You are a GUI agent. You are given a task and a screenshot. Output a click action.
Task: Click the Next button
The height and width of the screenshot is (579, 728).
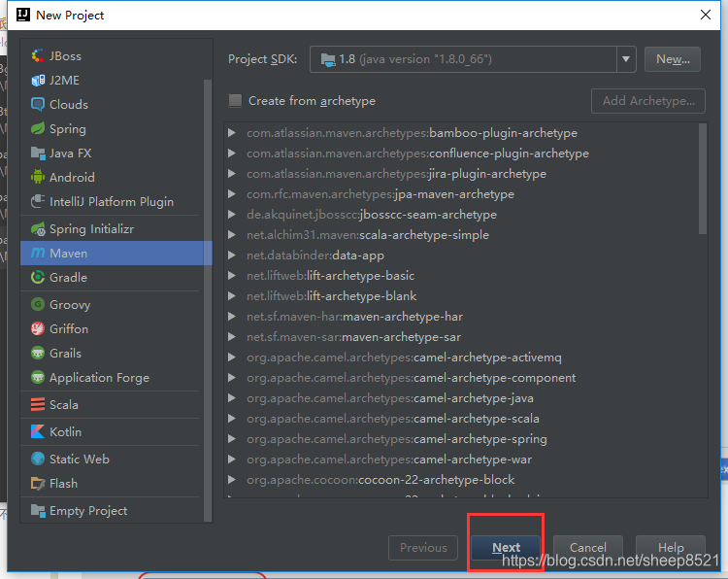506,547
